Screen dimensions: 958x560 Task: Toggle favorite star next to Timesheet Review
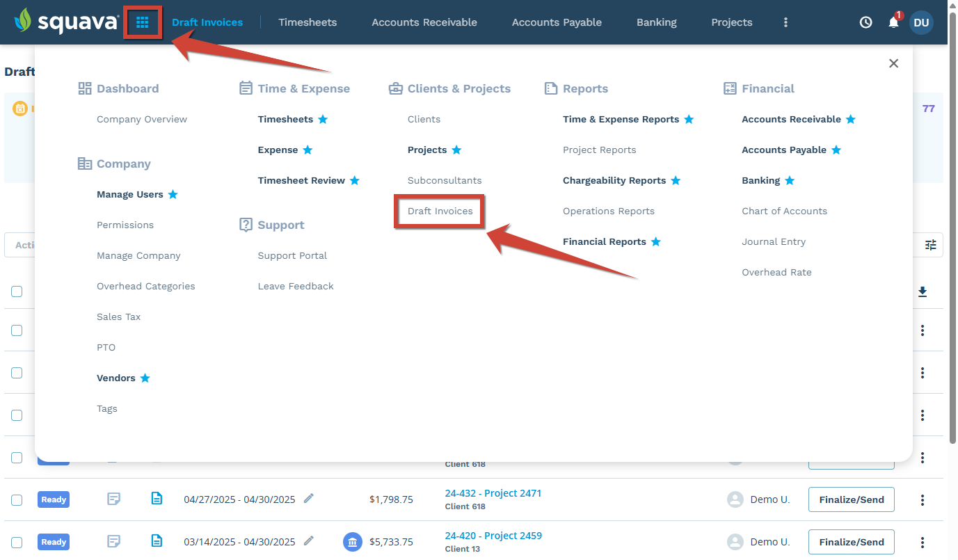(355, 180)
